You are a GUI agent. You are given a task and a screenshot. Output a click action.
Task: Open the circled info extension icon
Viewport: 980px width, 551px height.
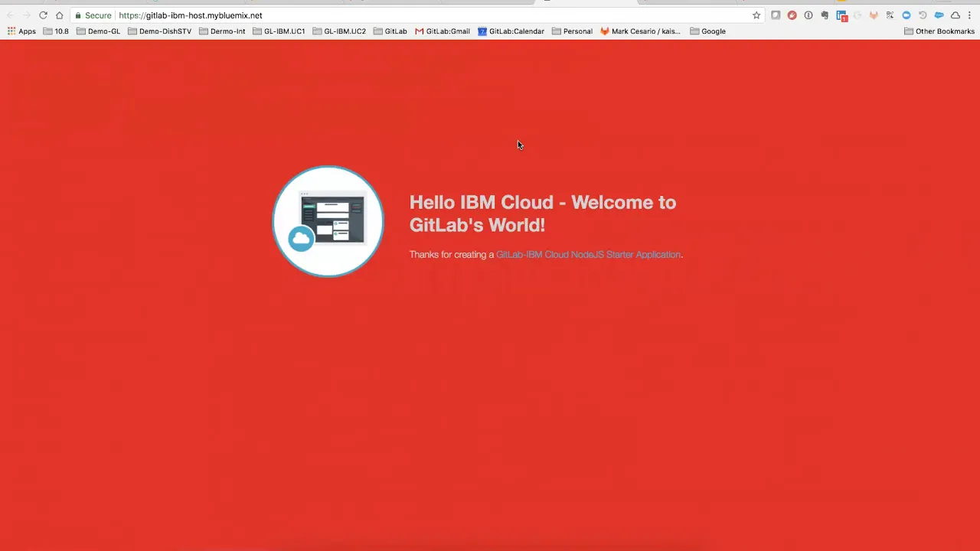pos(808,15)
